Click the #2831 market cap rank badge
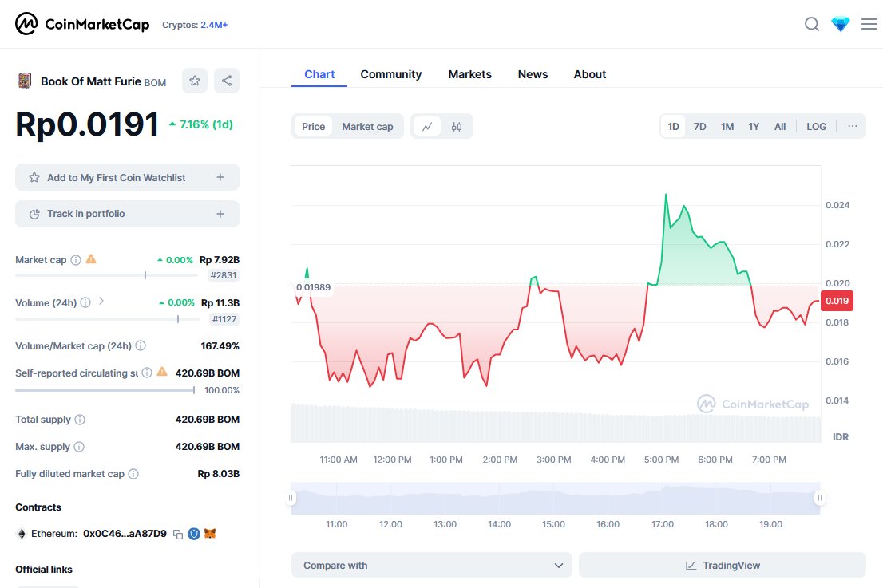This screenshot has height=588, width=883. point(223,275)
